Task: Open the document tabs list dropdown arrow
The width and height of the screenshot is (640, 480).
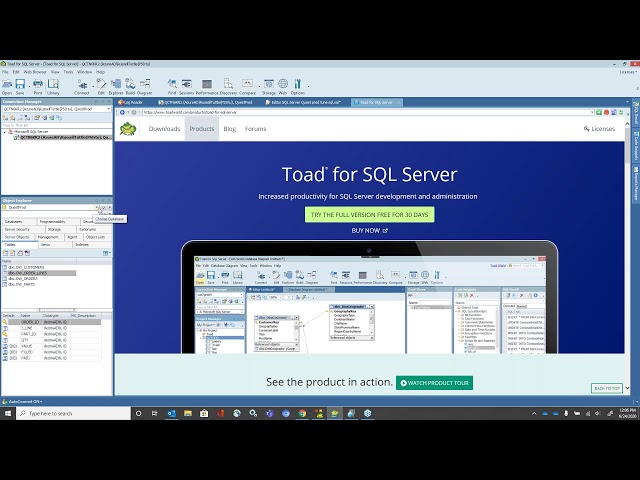Action: pos(627,102)
